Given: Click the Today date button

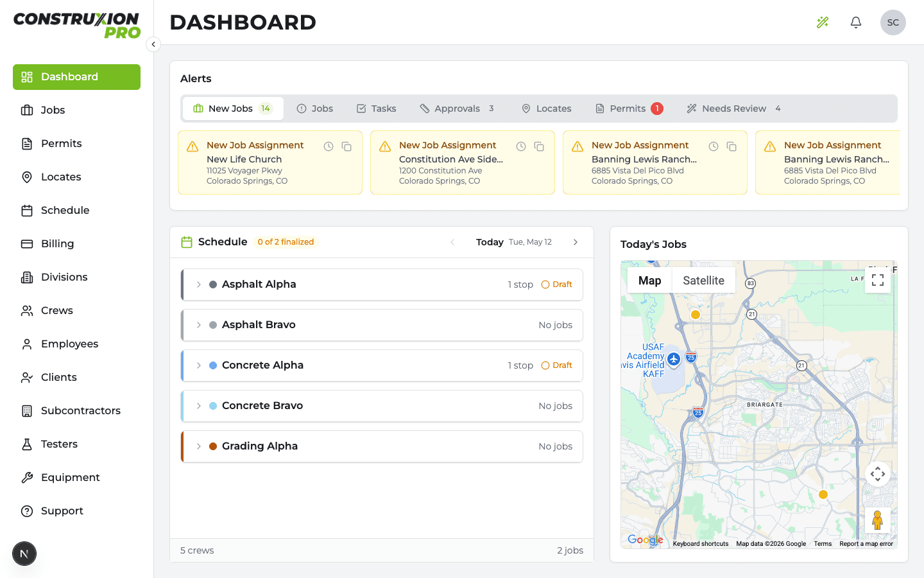Looking at the screenshot, I should [514, 242].
